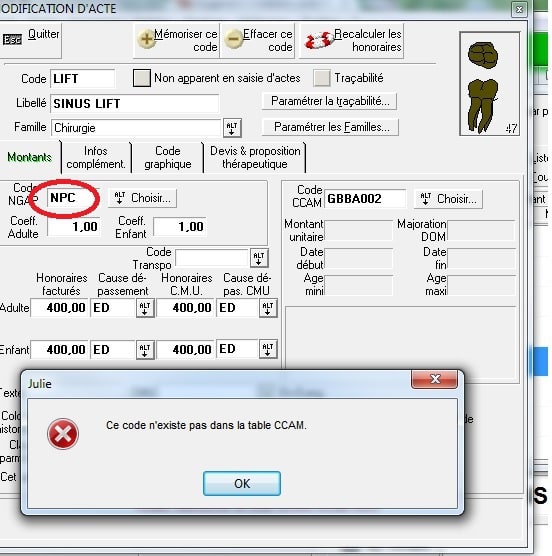This screenshot has width=552, height=556.
Task: Click OK in the Julie error dialog
Action: pos(242,483)
